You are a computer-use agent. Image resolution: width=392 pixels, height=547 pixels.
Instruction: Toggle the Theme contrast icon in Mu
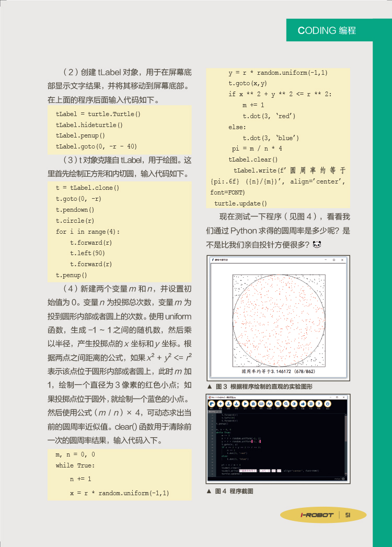click(x=294, y=404)
